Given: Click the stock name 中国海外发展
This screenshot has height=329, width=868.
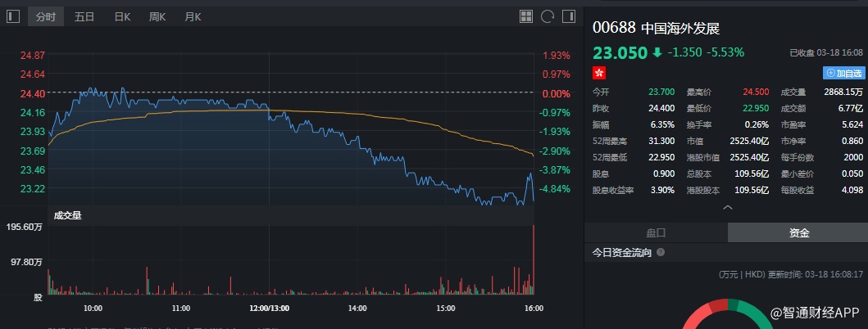Looking at the screenshot, I should point(680,28).
